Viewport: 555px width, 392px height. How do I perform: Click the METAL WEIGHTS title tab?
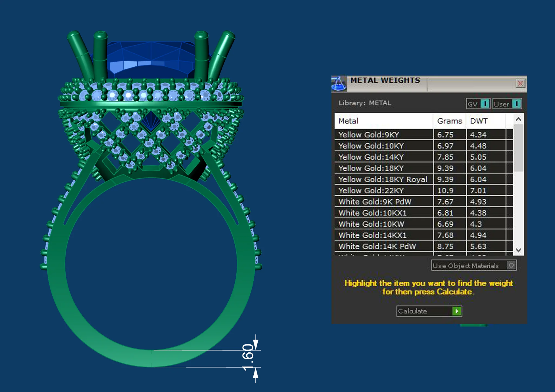(385, 80)
